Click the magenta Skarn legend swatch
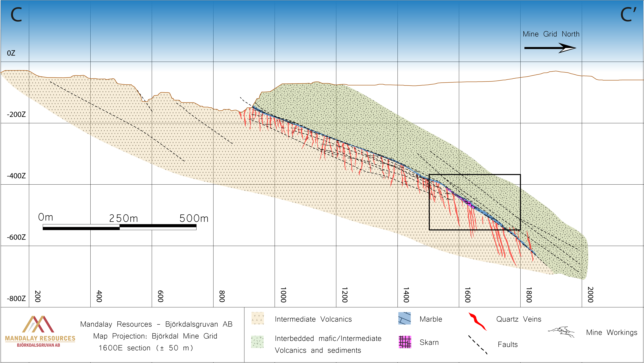Image resolution: width=644 pixels, height=363 pixels. click(405, 342)
